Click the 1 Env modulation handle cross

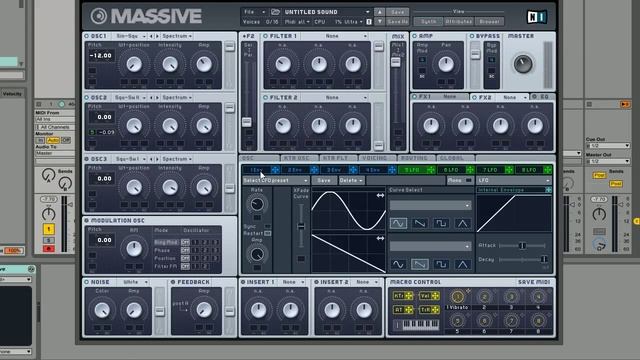tap(275, 170)
